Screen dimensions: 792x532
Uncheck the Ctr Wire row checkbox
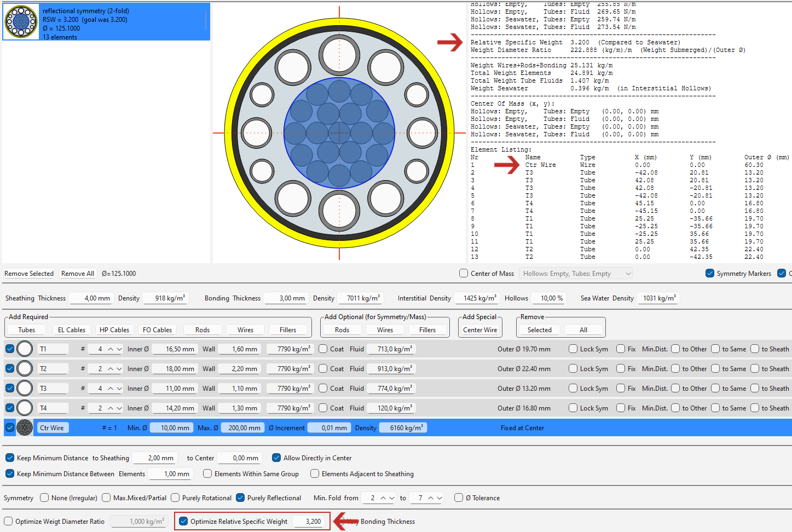point(10,427)
